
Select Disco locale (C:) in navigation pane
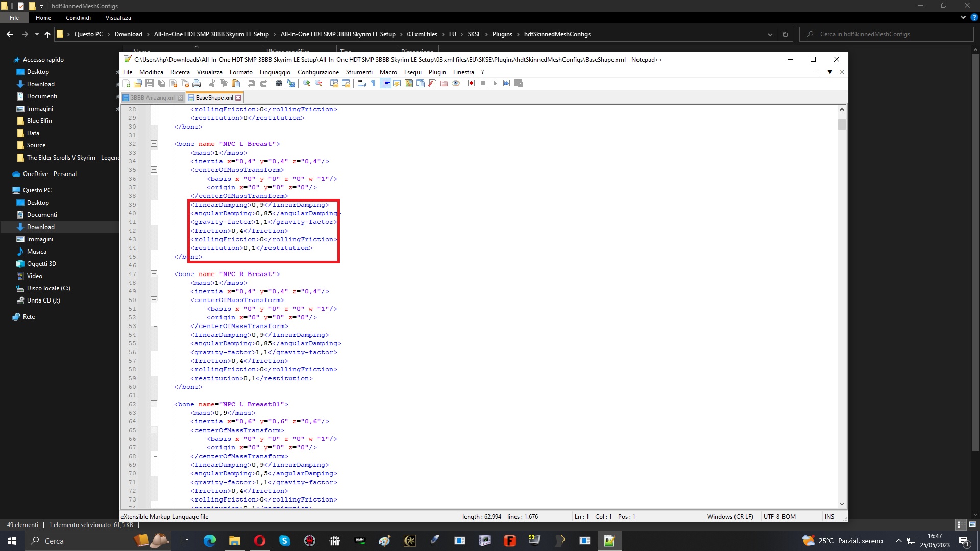[48, 288]
